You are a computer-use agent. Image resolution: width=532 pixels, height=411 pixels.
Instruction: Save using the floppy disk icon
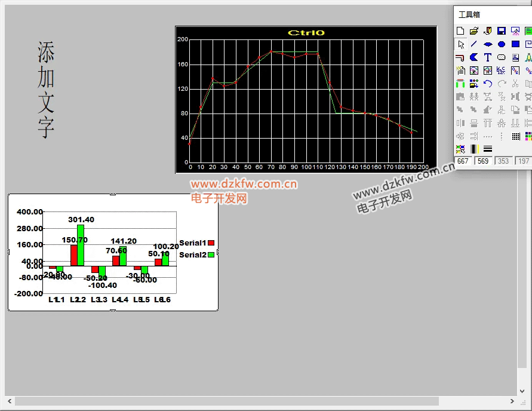(x=502, y=30)
